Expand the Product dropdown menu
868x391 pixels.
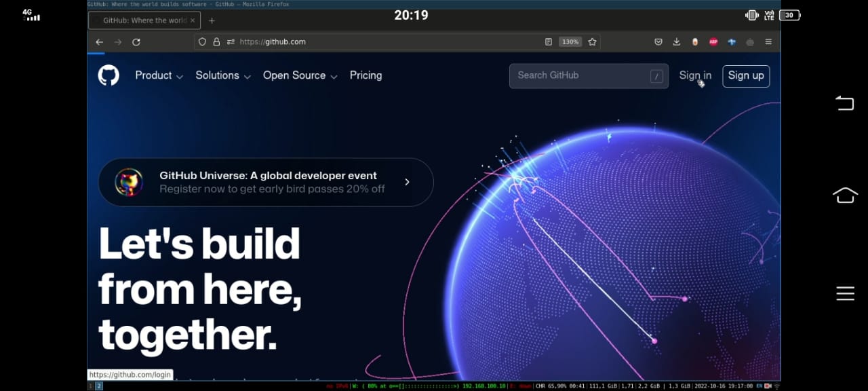[159, 75]
